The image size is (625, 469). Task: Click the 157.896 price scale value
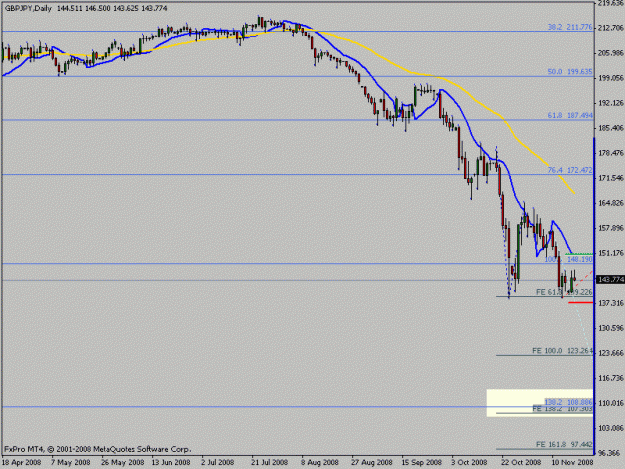(x=611, y=228)
